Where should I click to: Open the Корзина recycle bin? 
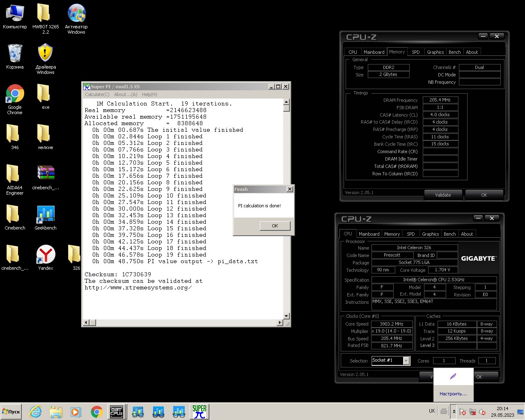tap(15, 56)
